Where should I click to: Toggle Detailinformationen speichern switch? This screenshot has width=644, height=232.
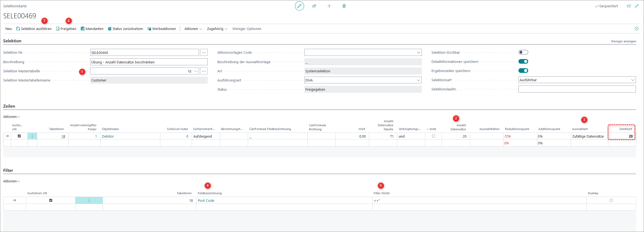click(523, 62)
